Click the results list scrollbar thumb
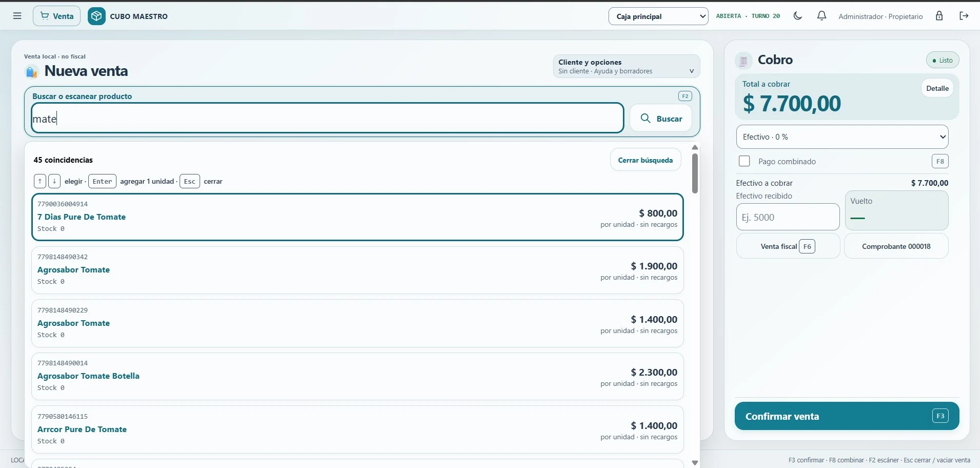Viewport: 980px width, 468px height. tap(695, 173)
